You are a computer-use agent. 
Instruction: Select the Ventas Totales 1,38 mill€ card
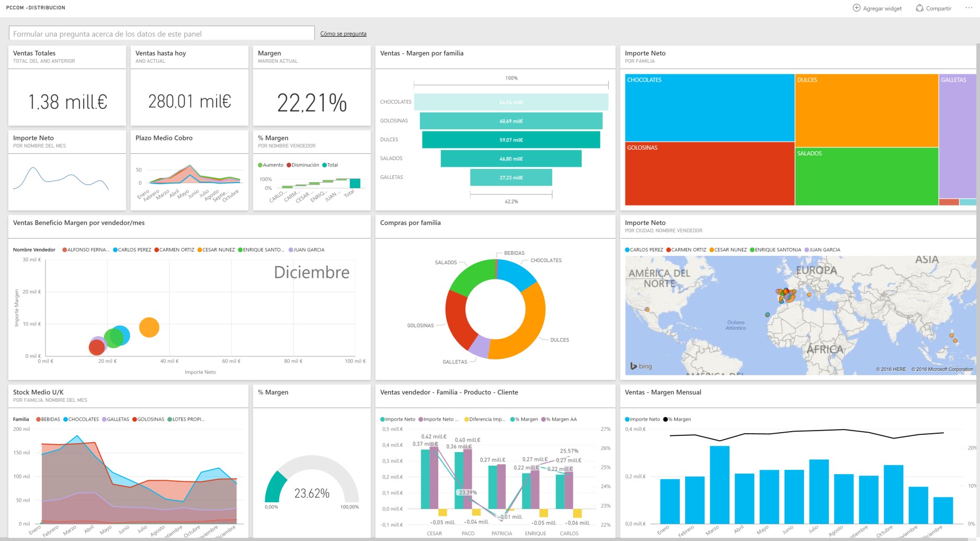point(67,101)
